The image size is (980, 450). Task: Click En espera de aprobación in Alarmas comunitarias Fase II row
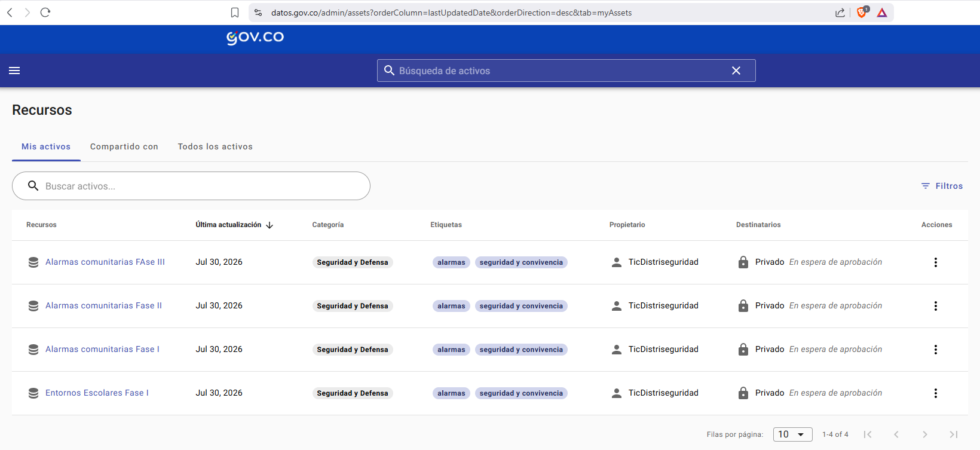click(835, 305)
